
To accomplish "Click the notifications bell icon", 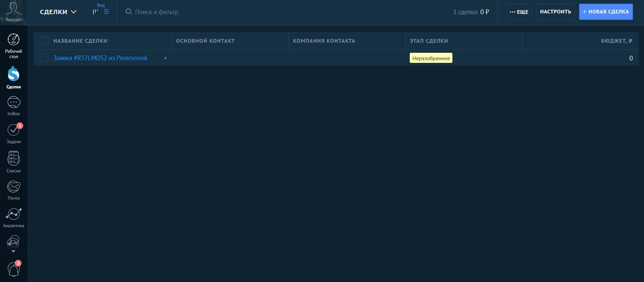I will (x=13, y=269).
